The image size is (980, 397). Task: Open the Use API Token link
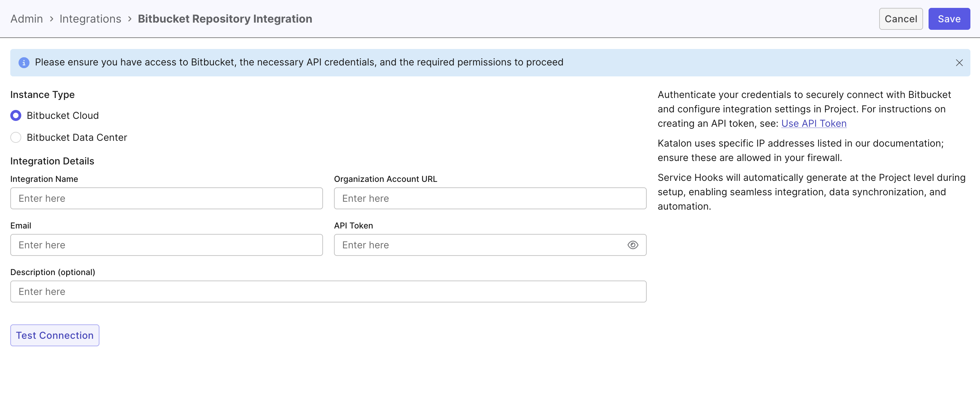[813, 123]
